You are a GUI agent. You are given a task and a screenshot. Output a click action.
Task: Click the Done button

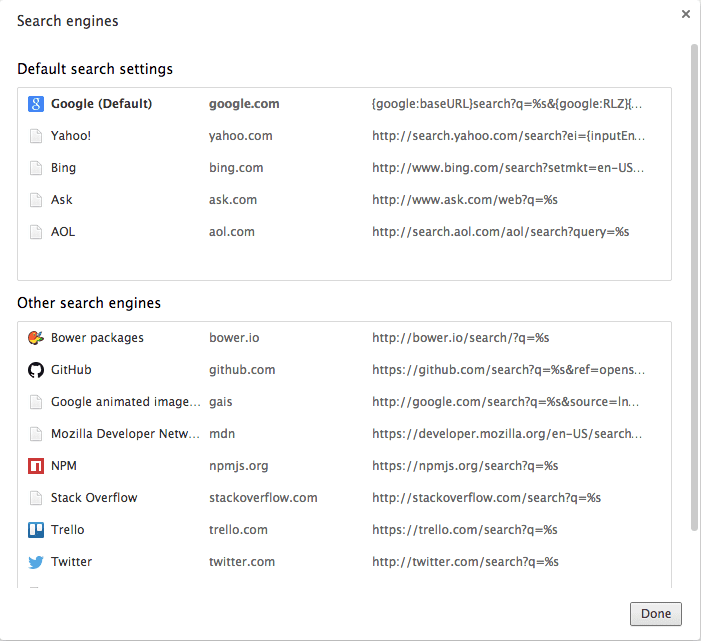(x=655, y=614)
